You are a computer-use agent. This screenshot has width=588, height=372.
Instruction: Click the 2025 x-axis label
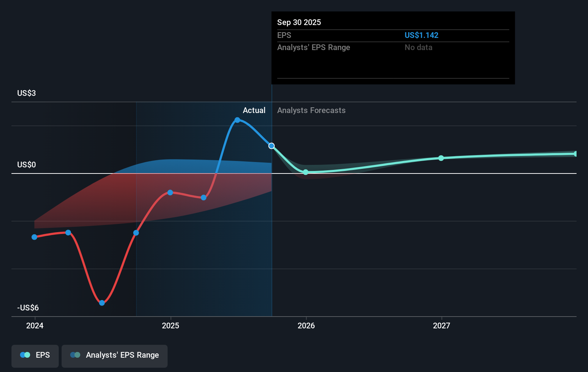click(170, 325)
